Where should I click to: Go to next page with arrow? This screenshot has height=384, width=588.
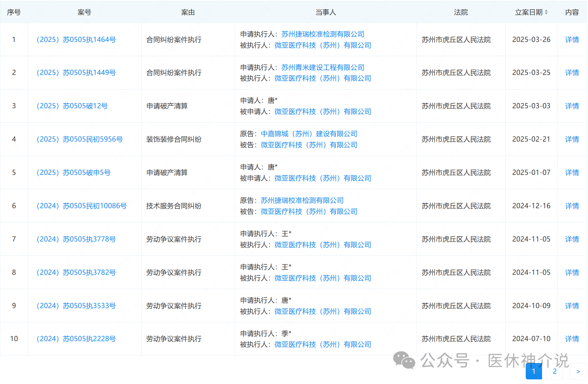click(578, 371)
